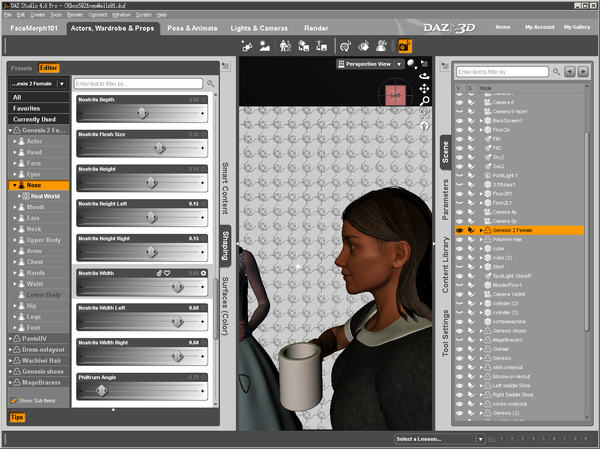The width and height of the screenshot is (600, 449).
Task: Select Currently Used filter
Action: pyautogui.click(x=39, y=119)
